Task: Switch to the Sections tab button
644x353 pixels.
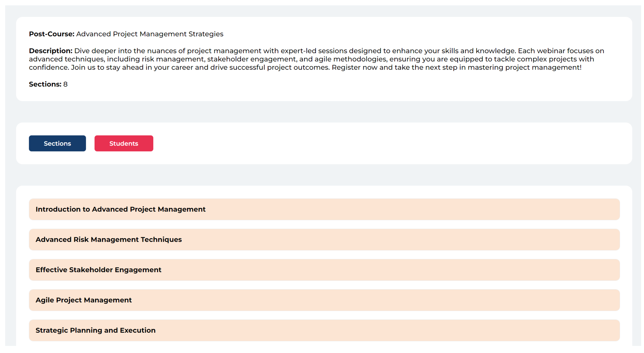Action: [x=57, y=143]
